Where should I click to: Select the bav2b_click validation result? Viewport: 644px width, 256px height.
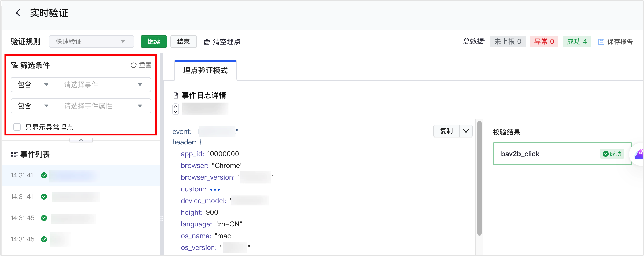point(562,154)
